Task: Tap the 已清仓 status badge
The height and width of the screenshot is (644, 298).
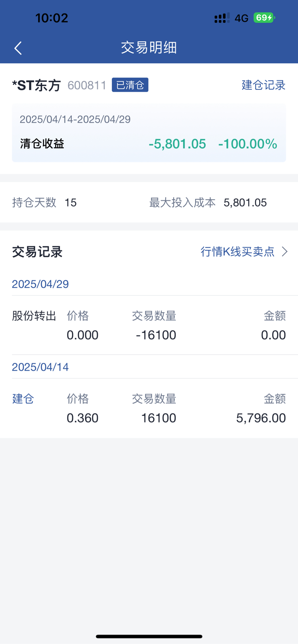Action: tap(130, 85)
